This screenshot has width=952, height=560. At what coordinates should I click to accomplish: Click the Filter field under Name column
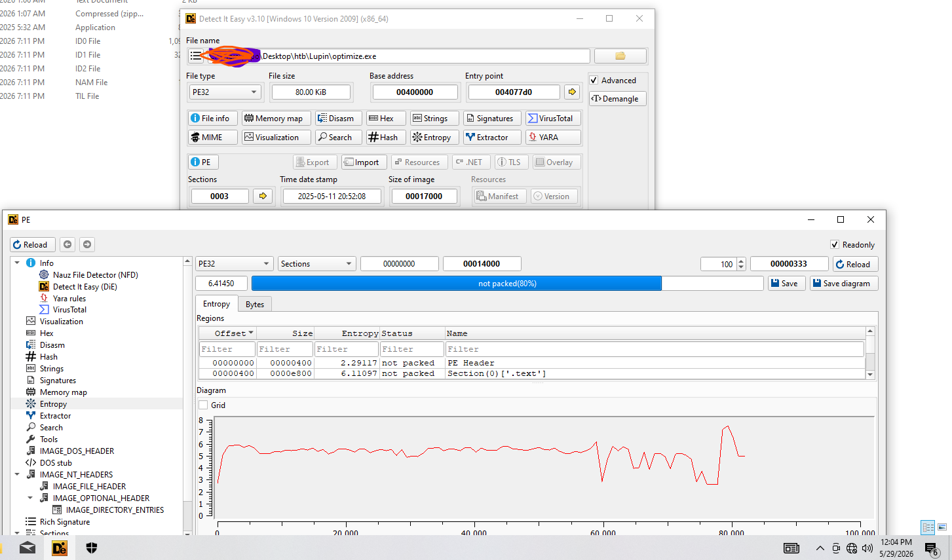pos(655,349)
